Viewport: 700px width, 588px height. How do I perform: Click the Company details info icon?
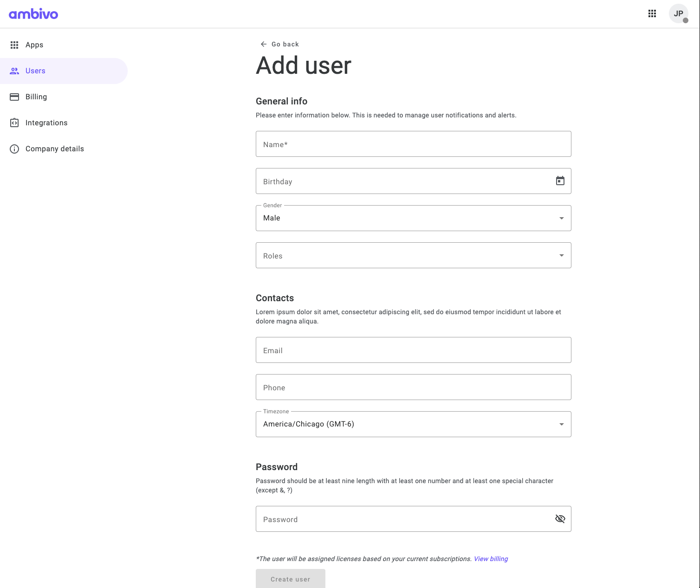click(x=14, y=149)
